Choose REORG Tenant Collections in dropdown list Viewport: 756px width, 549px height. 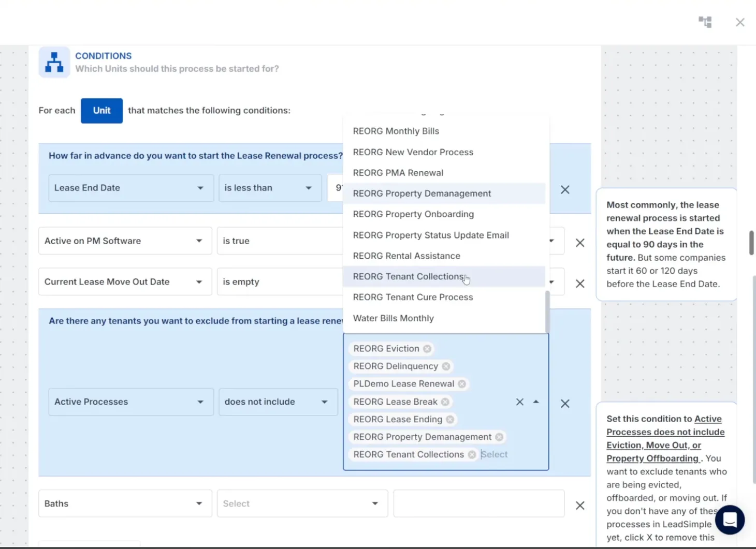coord(444,276)
